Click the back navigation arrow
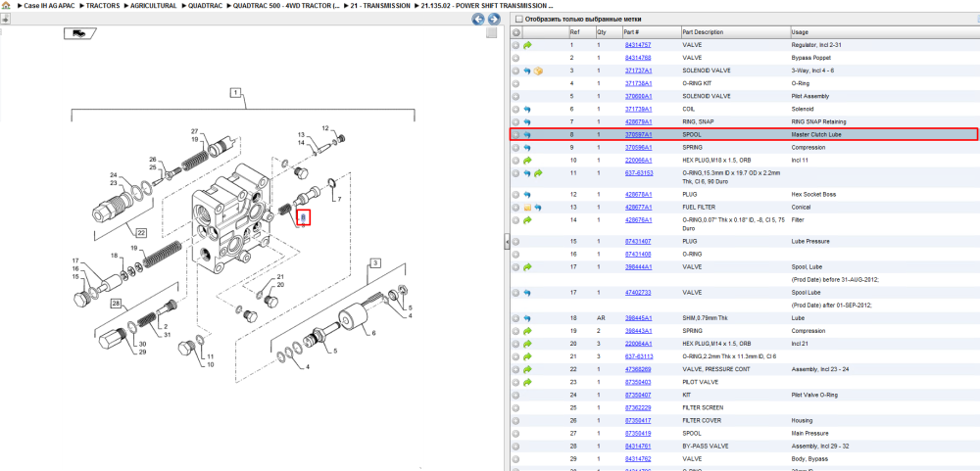Viewport: 980px width, 471px height. coord(478,20)
